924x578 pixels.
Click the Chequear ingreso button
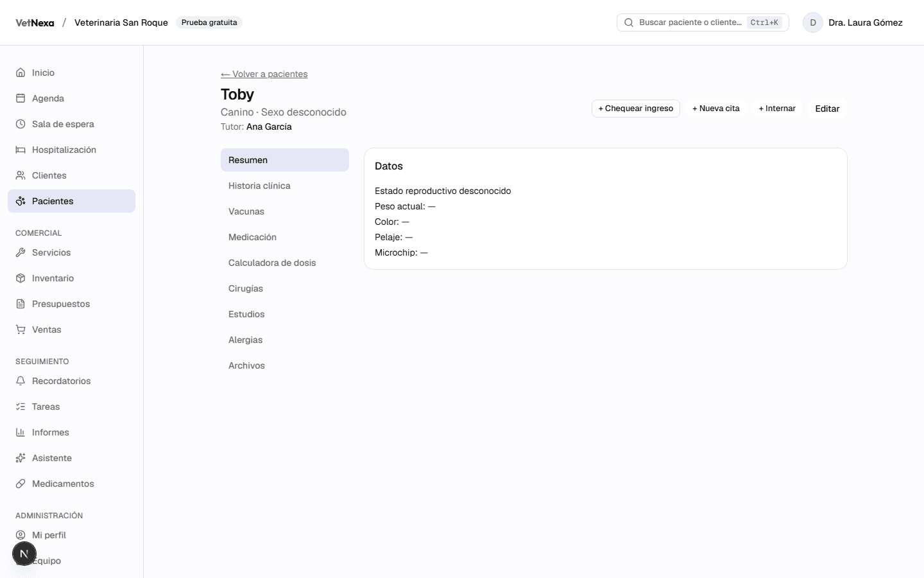[x=636, y=109]
